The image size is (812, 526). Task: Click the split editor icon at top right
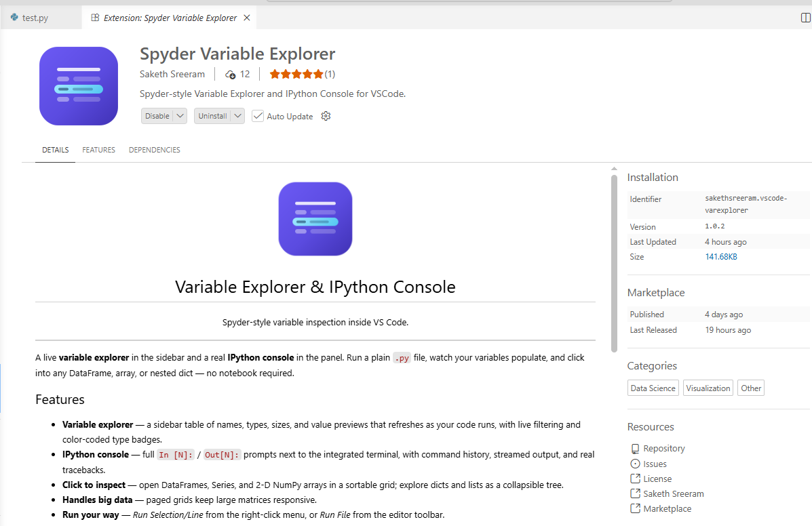[805, 18]
